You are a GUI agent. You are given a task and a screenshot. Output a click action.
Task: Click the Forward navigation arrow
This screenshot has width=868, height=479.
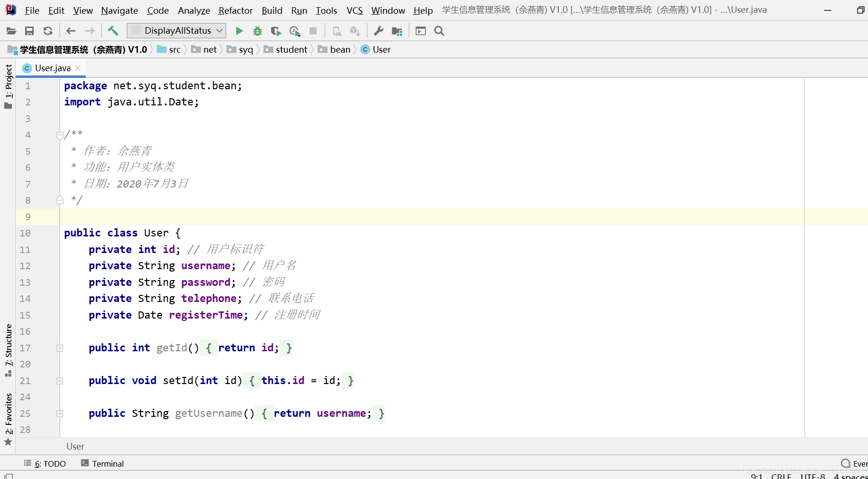(90, 31)
